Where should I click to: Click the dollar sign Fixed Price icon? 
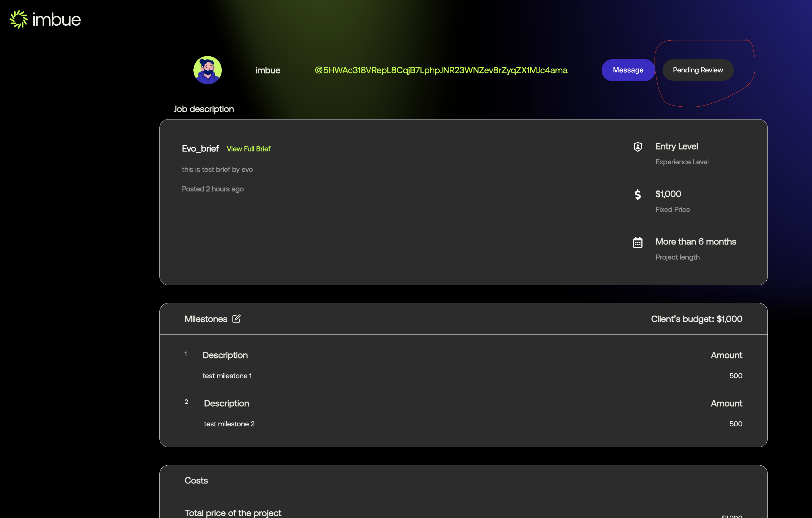638,195
